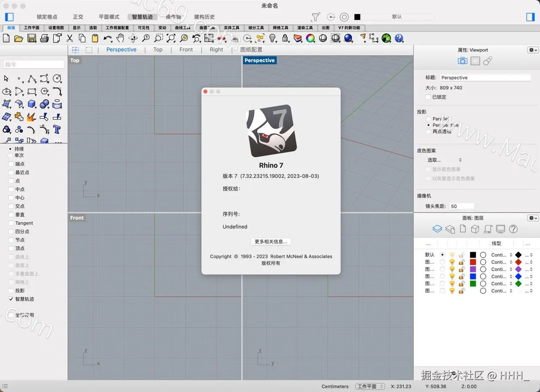
Task: Click the Explode icon in left palette
Action: point(32,117)
